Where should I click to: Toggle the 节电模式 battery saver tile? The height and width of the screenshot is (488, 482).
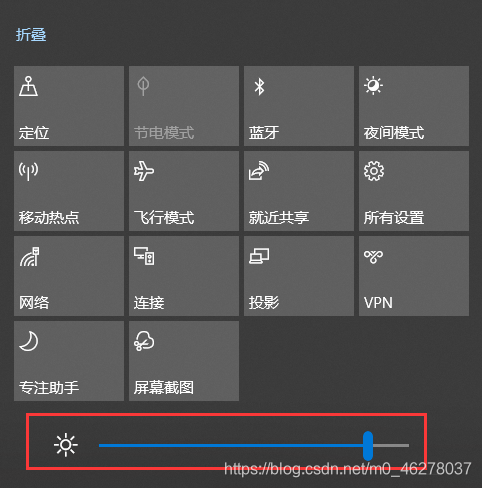(184, 106)
